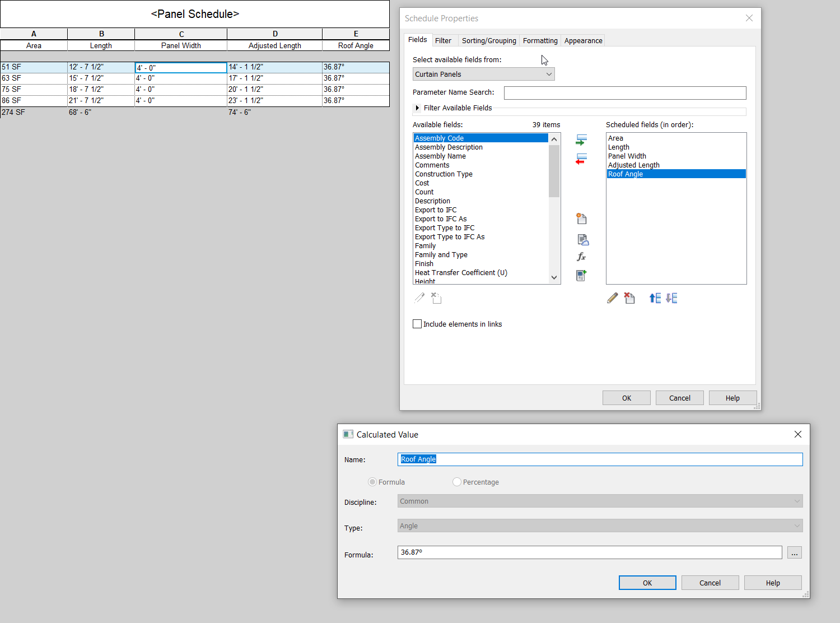840x623 pixels.
Task: Confirm Calculated Value with OK
Action: (647, 583)
